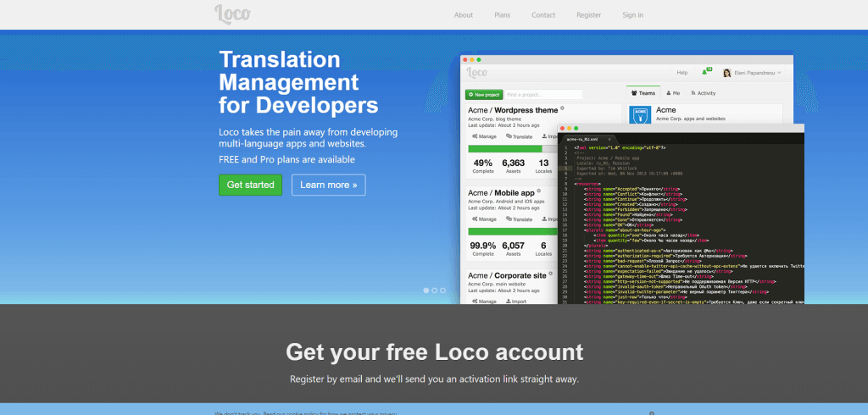Click the Acme / Mobile app project title

point(502,192)
